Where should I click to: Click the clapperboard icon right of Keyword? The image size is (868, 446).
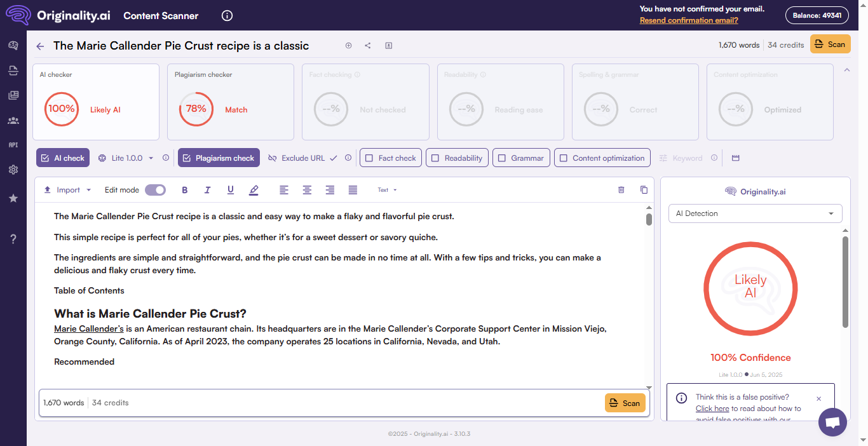coord(736,158)
